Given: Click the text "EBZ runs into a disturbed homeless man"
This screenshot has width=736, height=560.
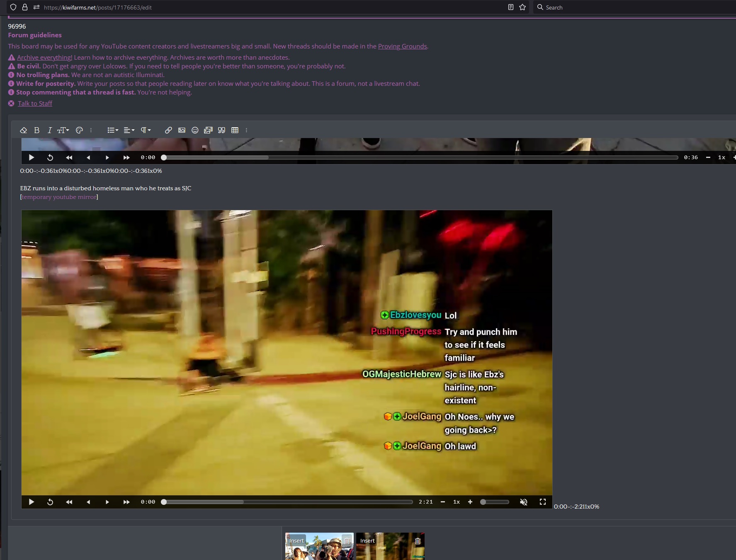Looking at the screenshot, I should click(x=78, y=188).
